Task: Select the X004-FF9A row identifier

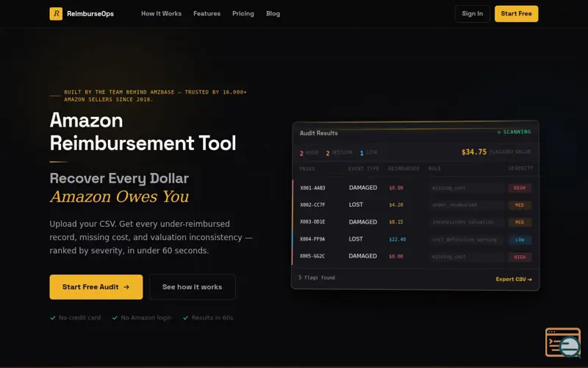Action: [x=312, y=238]
